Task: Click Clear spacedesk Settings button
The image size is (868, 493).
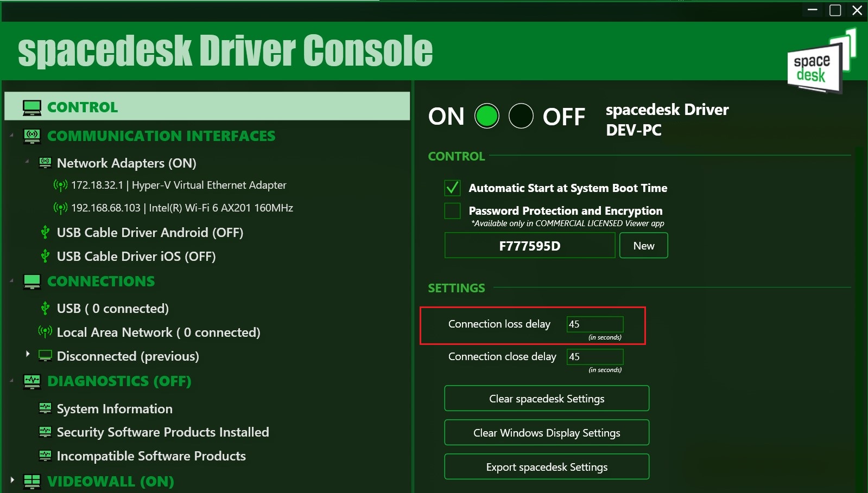Action: click(x=547, y=399)
